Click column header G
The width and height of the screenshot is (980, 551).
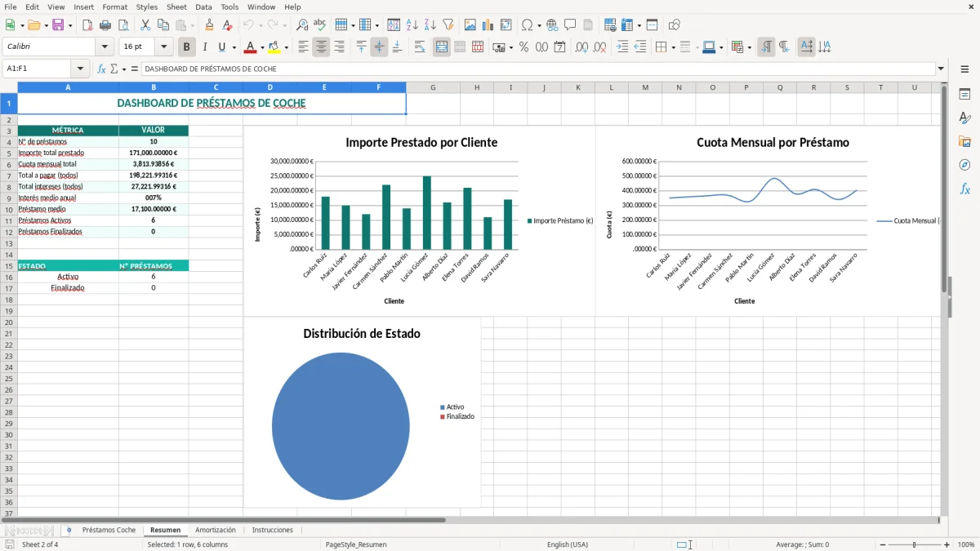click(433, 87)
